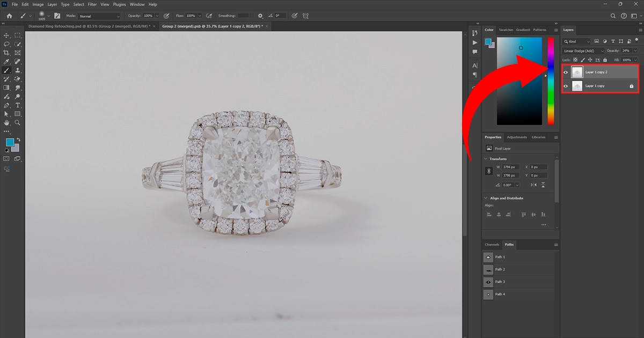Click the foreground color swatch
The image size is (644, 338).
(10, 142)
